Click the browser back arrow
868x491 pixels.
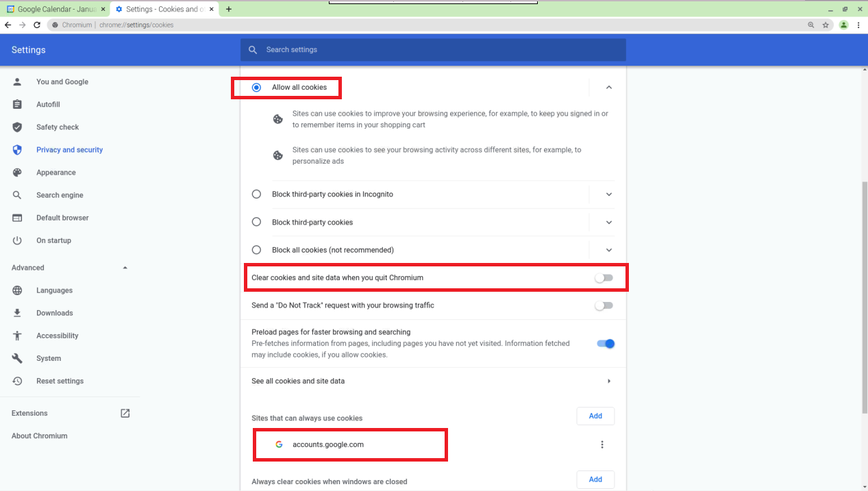(8, 25)
